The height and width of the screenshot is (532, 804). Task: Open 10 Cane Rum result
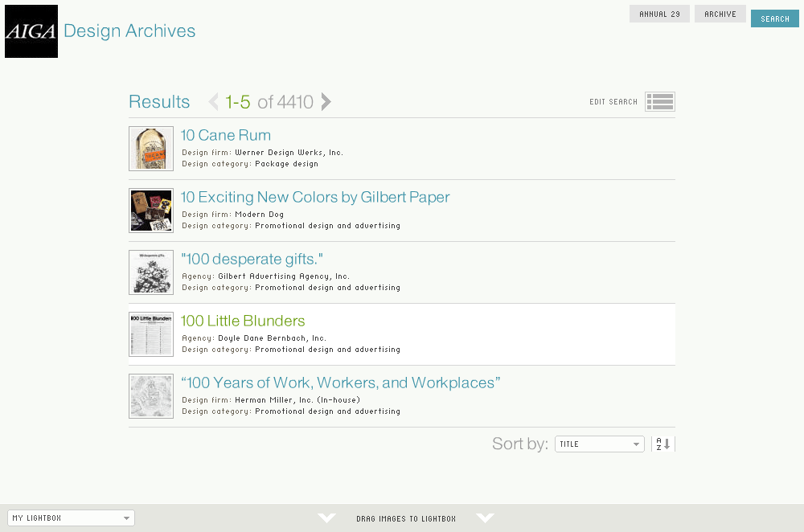point(226,135)
